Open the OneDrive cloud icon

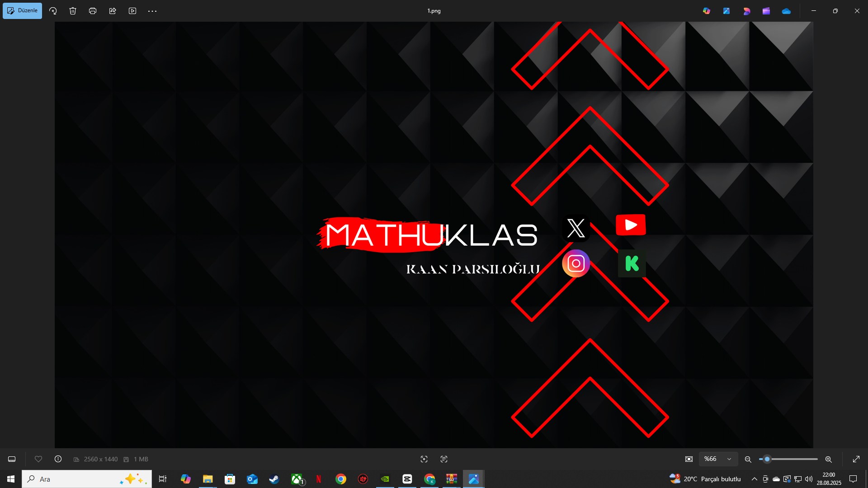(786, 11)
